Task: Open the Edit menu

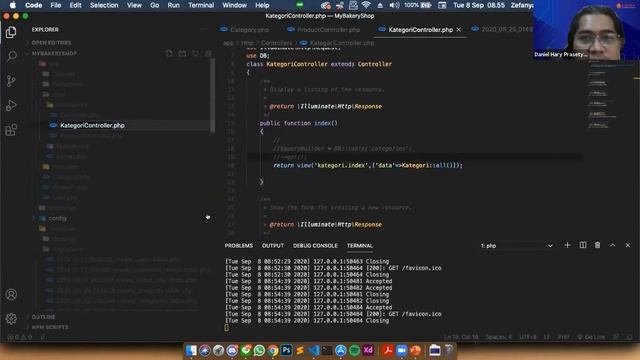Action: [x=76, y=5]
